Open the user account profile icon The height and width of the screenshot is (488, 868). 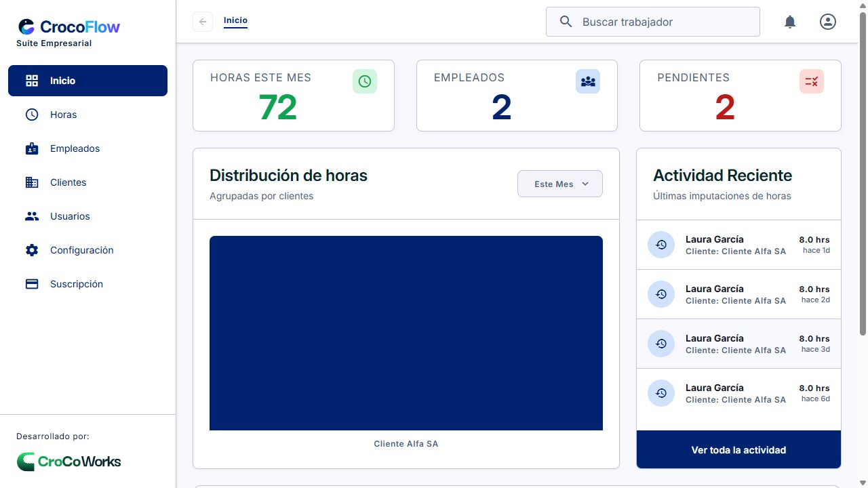tap(828, 22)
